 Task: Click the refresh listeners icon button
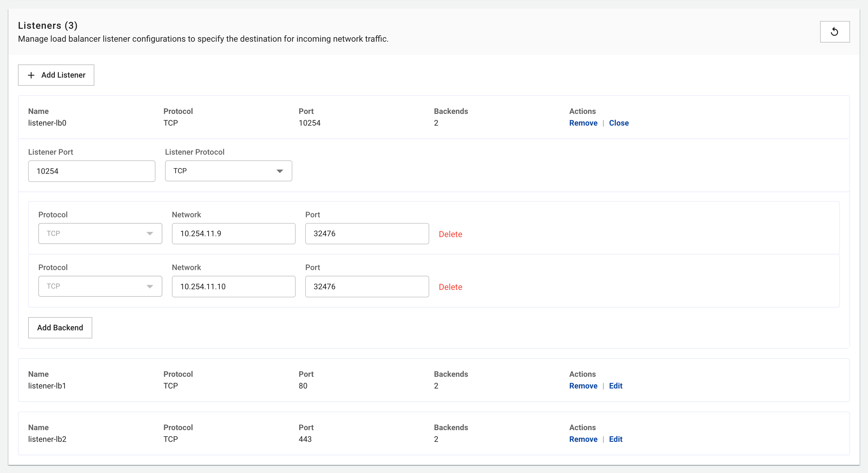(x=834, y=32)
